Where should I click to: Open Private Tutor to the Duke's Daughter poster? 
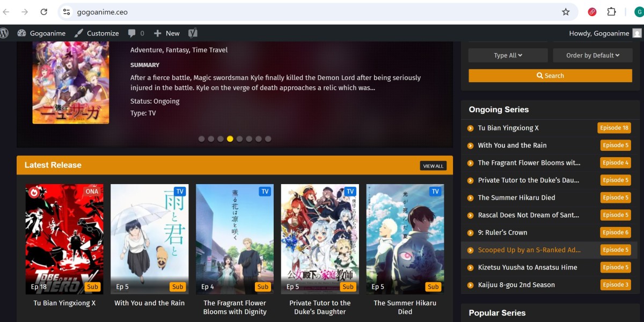coord(320,239)
